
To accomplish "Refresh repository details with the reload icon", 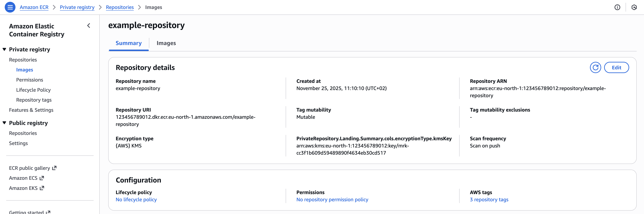I will [595, 68].
